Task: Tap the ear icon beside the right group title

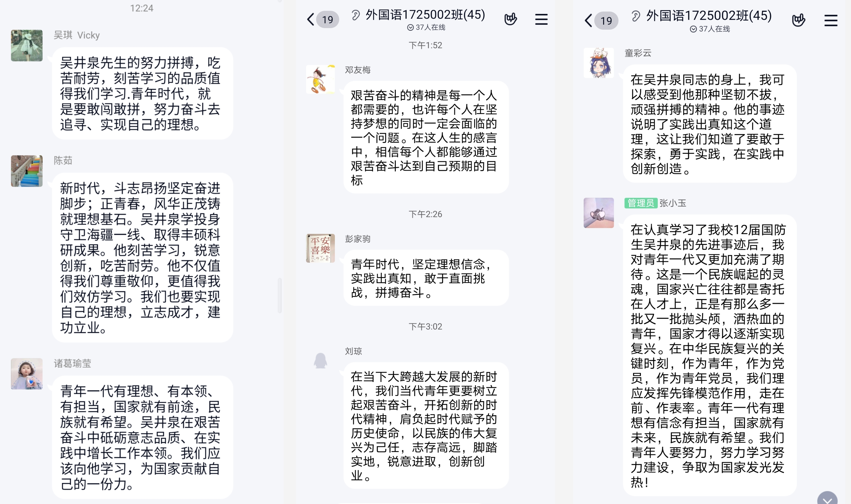Action: (636, 16)
